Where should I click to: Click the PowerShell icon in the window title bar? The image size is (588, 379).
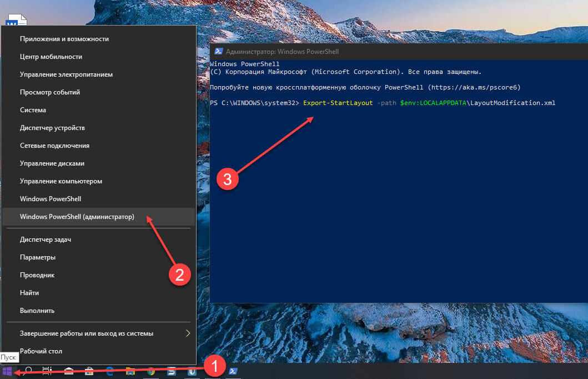[218, 52]
